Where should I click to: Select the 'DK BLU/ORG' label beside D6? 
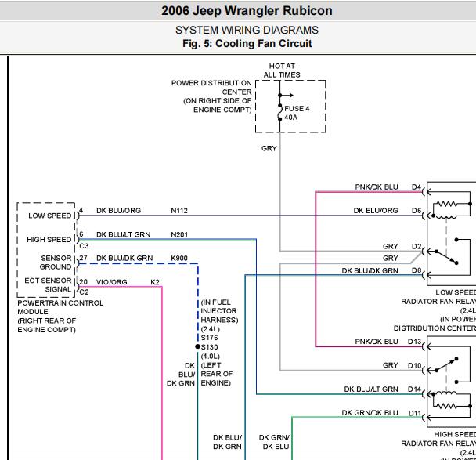click(x=376, y=211)
